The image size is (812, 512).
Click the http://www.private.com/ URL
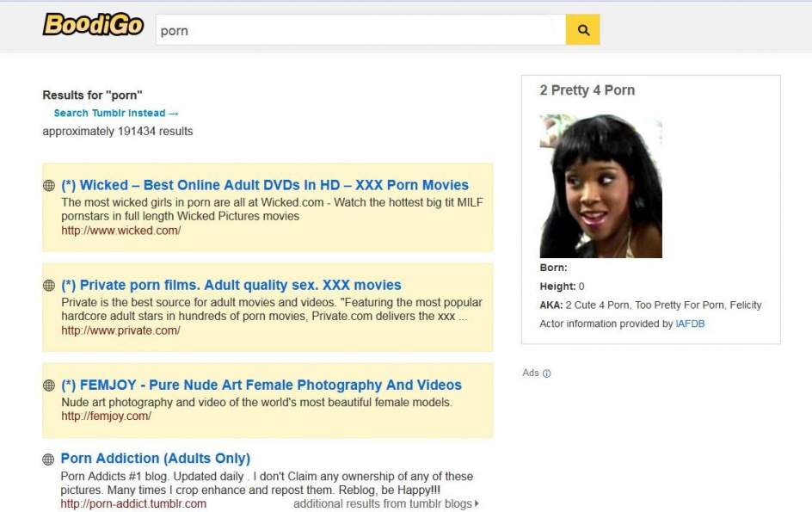120,330
